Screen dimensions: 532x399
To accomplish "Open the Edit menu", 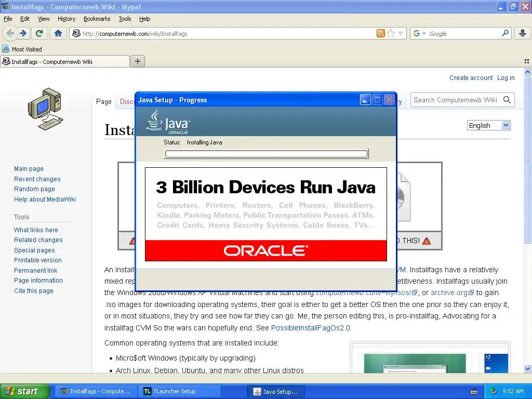I will point(25,19).
